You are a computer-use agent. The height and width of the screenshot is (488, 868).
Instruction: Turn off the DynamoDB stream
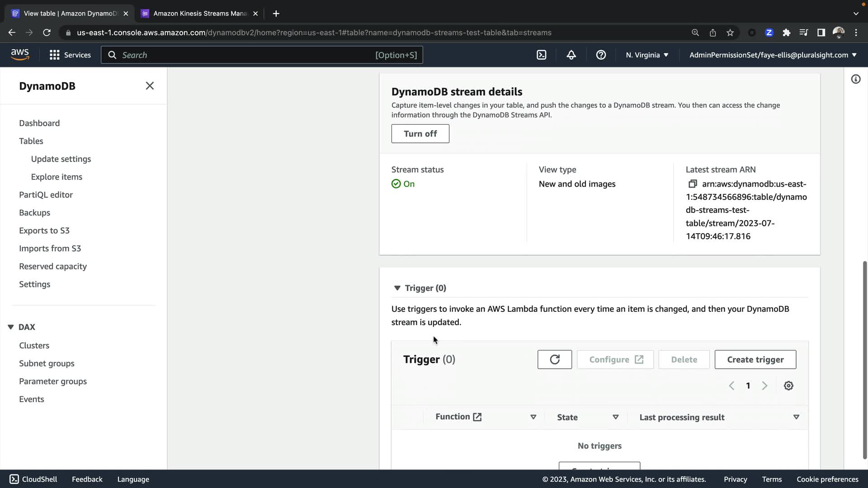coord(420,134)
